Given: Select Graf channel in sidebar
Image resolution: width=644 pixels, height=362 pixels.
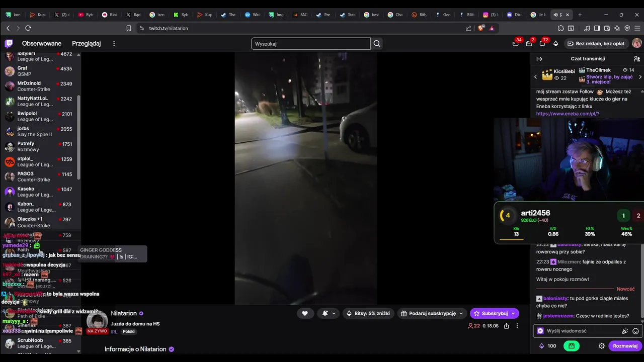Looking at the screenshot, I should coord(40,71).
